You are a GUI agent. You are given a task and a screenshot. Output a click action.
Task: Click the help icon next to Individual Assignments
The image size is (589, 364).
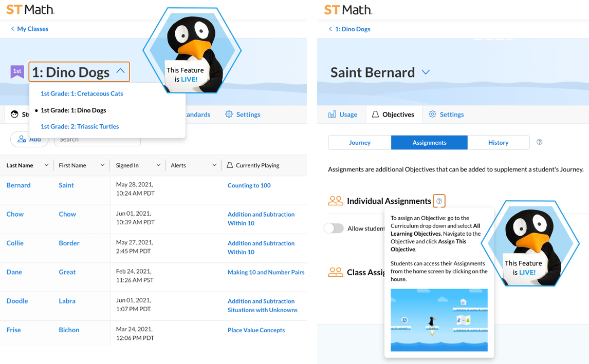(439, 201)
